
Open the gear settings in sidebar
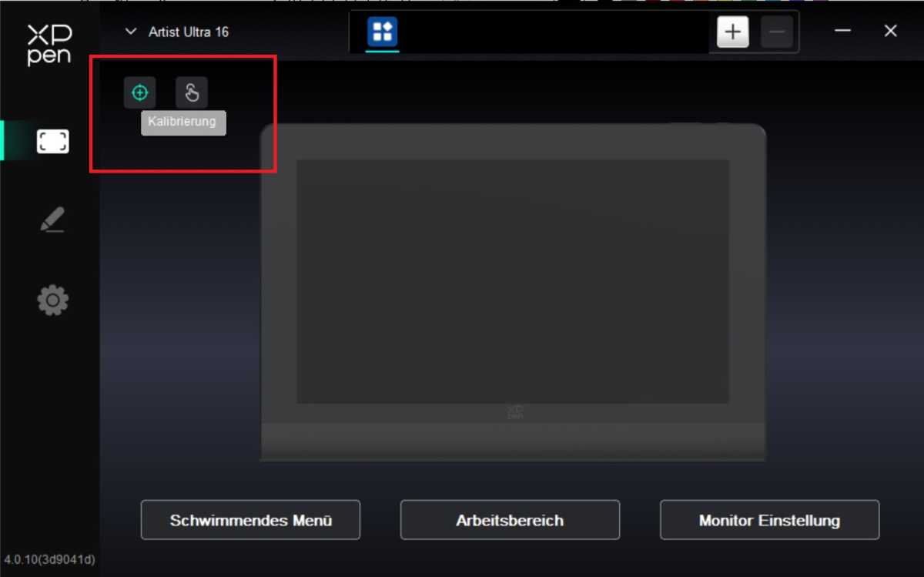tap(52, 300)
